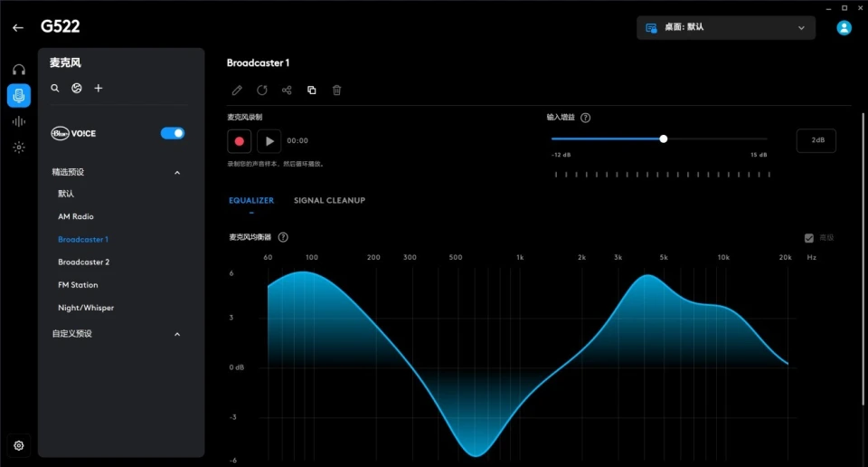Image resolution: width=868 pixels, height=467 pixels.
Task: Toggle the Blue VO!CE switch off
Action: tap(173, 133)
